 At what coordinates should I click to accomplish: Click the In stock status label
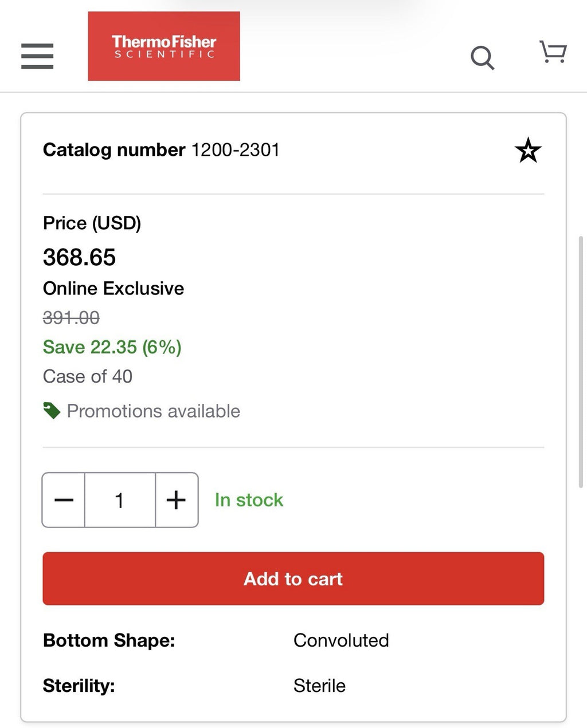(249, 500)
